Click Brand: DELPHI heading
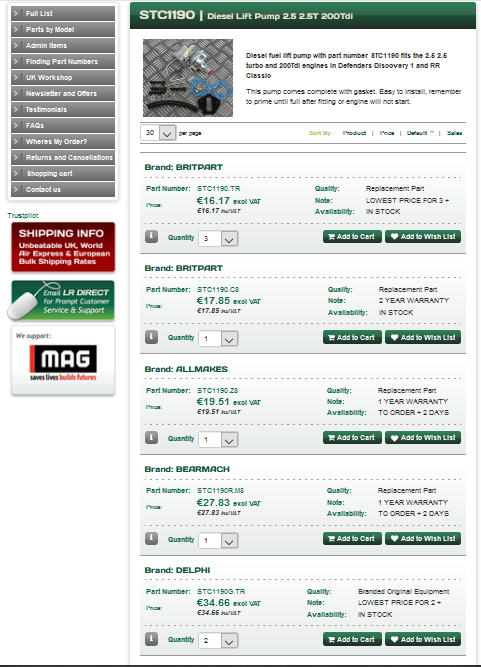Viewport: 481px width, 667px height. coord(177,570)
